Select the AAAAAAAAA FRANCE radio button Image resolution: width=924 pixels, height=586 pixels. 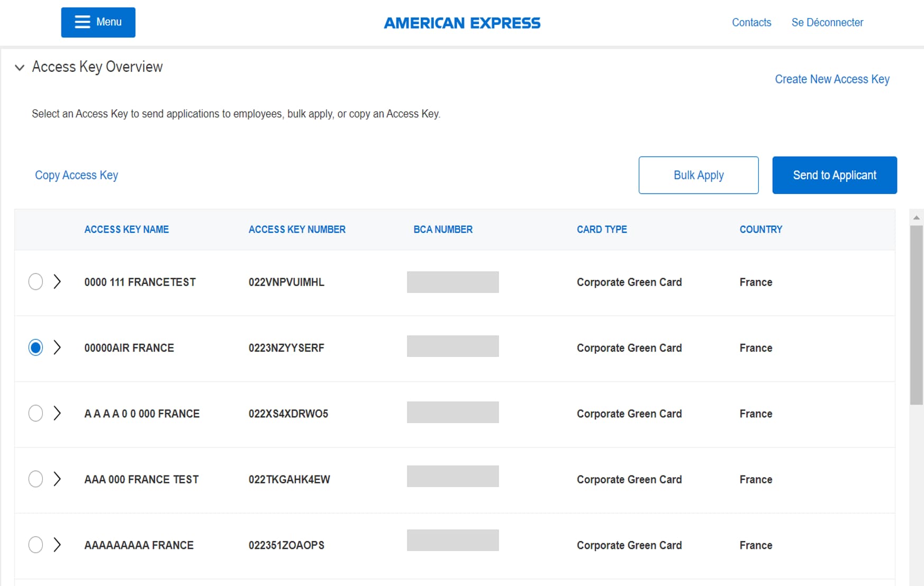point(35,544)
